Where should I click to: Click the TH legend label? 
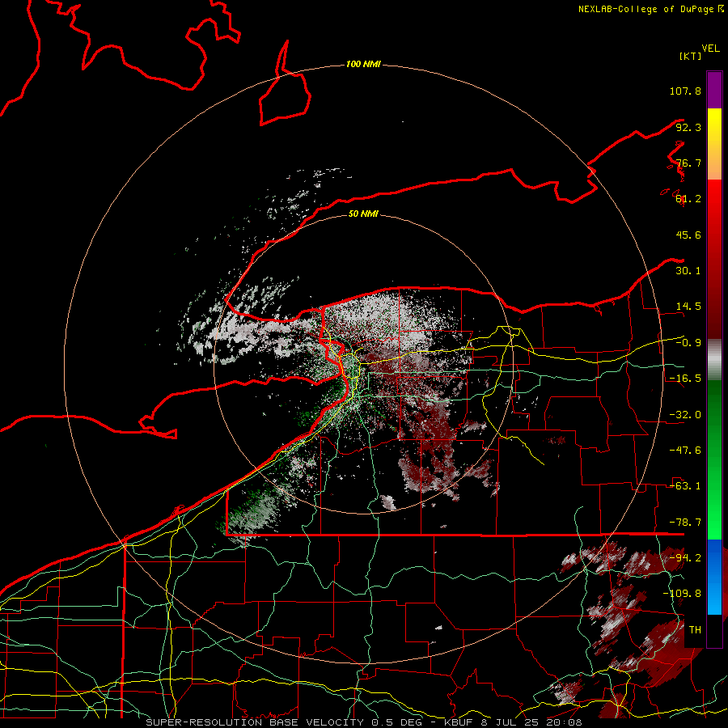click(695, 630)
